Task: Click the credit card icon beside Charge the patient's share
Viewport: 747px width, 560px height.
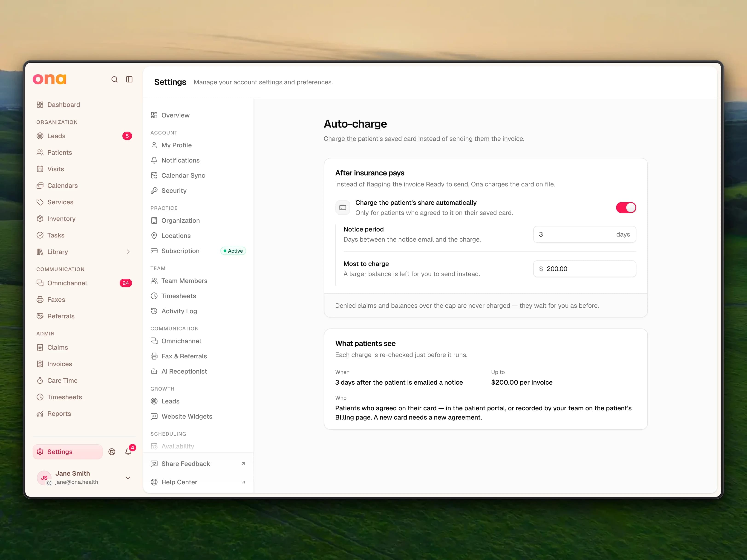Action: (343, 207)
